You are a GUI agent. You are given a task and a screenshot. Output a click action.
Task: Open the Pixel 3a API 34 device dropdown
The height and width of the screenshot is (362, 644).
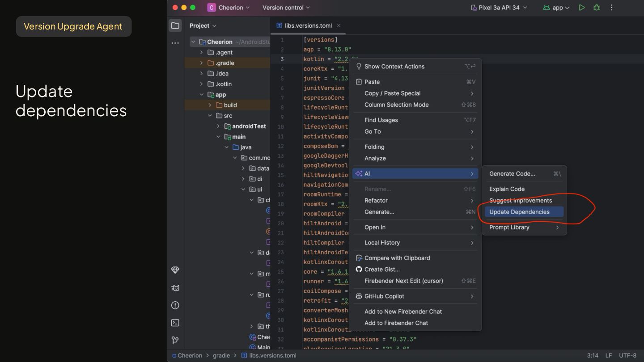tap(499, 8)
